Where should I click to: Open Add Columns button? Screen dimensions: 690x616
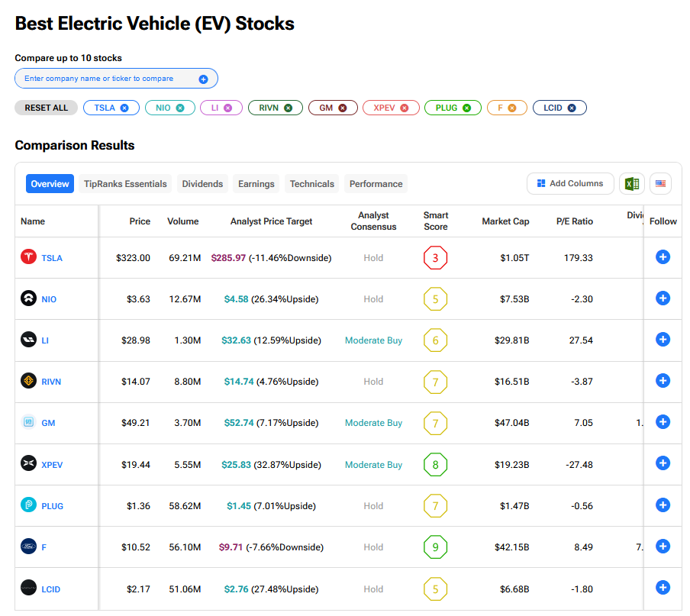(x=570, y=183)
